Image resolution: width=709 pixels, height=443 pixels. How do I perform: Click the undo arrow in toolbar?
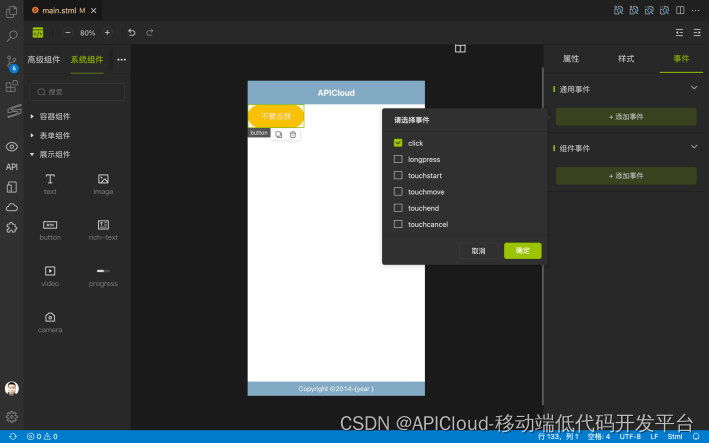coord(132,33)
